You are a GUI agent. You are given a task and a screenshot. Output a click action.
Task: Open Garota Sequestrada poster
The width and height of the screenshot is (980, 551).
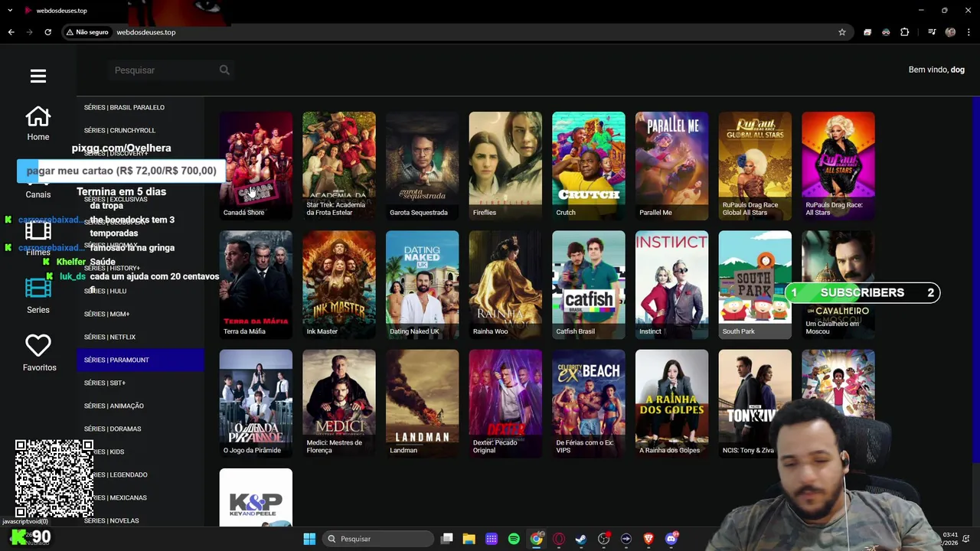pos(423,165)
